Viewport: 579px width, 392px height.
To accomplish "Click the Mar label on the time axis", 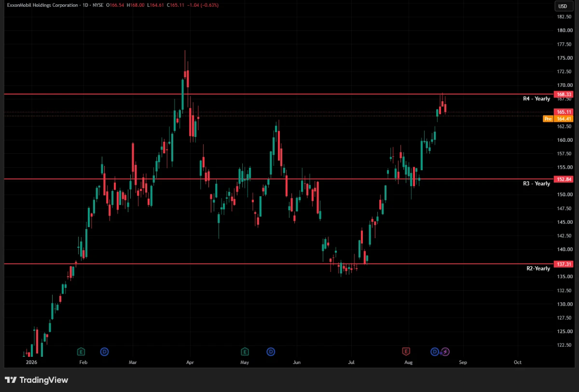I will 133,362.
